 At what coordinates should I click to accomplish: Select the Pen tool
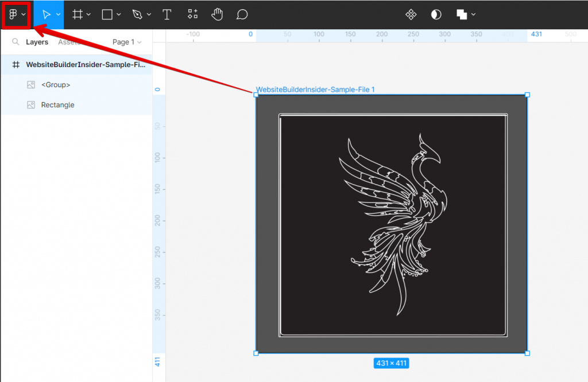[x=138, y=14]
